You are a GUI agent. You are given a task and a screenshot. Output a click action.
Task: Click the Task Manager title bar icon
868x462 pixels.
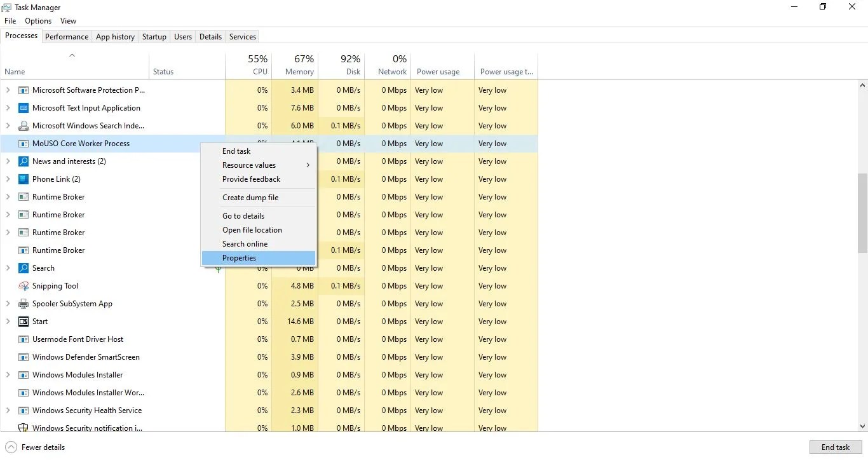(x=6, y=7)
